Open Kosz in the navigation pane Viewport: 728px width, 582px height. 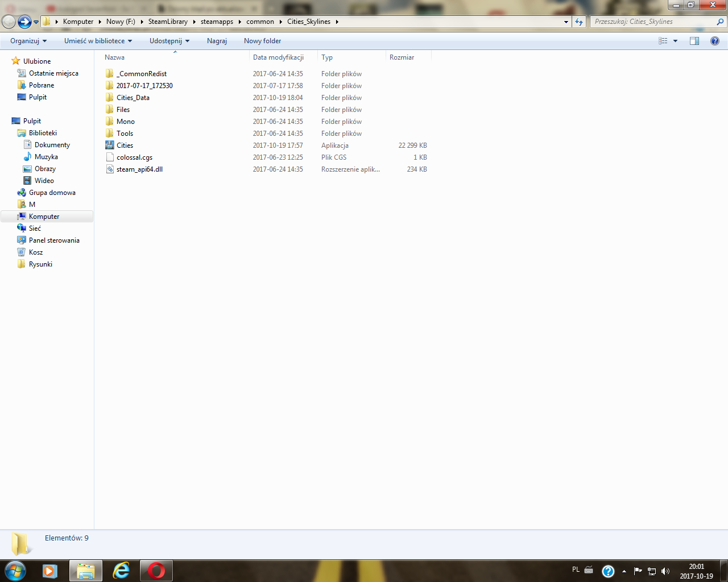tap(36, 252)
